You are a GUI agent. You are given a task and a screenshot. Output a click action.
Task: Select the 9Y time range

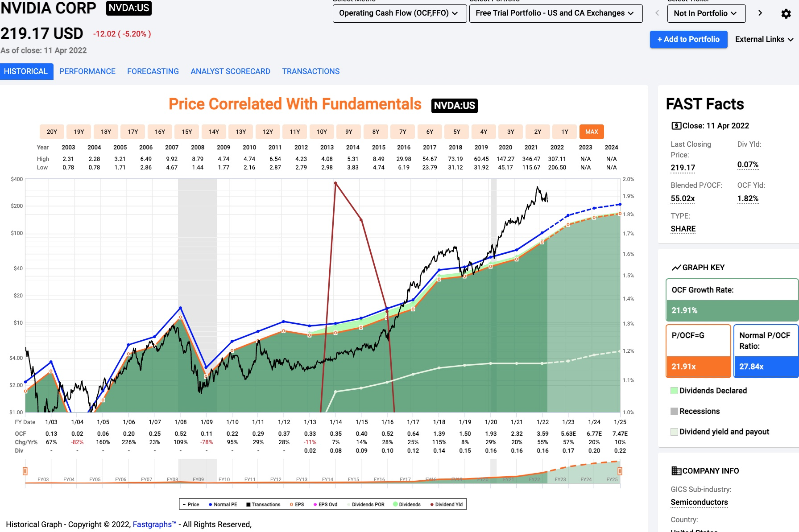(349, 132)
